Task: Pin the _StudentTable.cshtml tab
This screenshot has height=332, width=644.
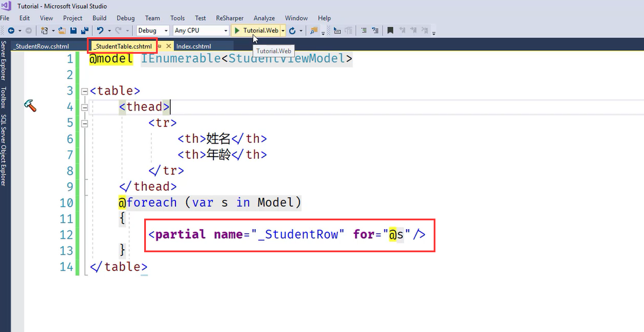Action: coord(160,47)
